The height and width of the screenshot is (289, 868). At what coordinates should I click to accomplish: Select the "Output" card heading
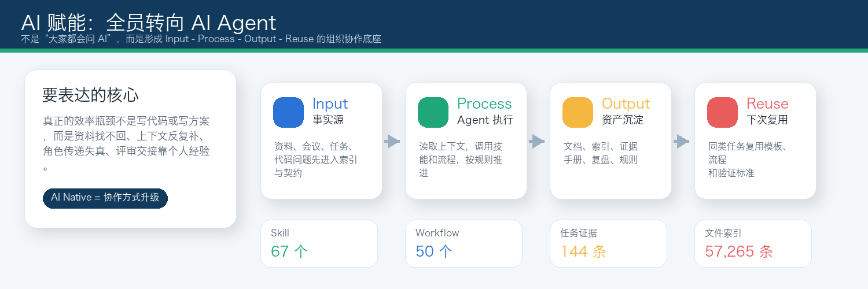click(x=626, y=104)
